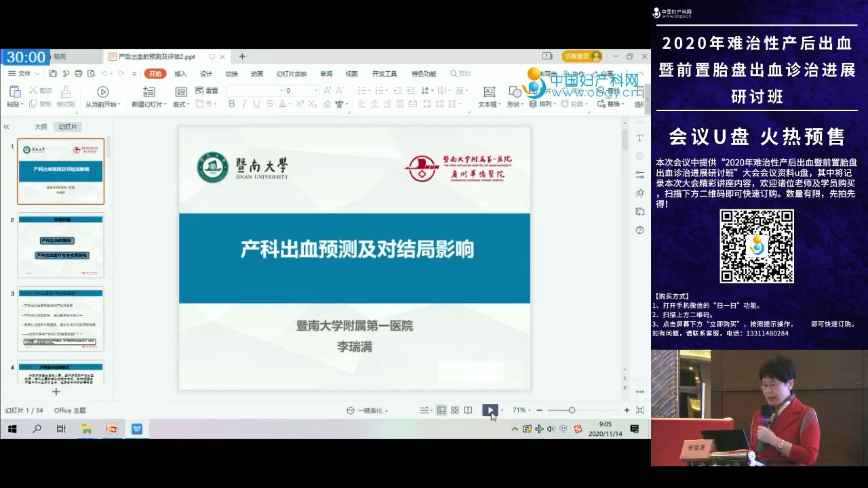Click the 重置 reset button

pyautogui.click(x=207, y=90)
